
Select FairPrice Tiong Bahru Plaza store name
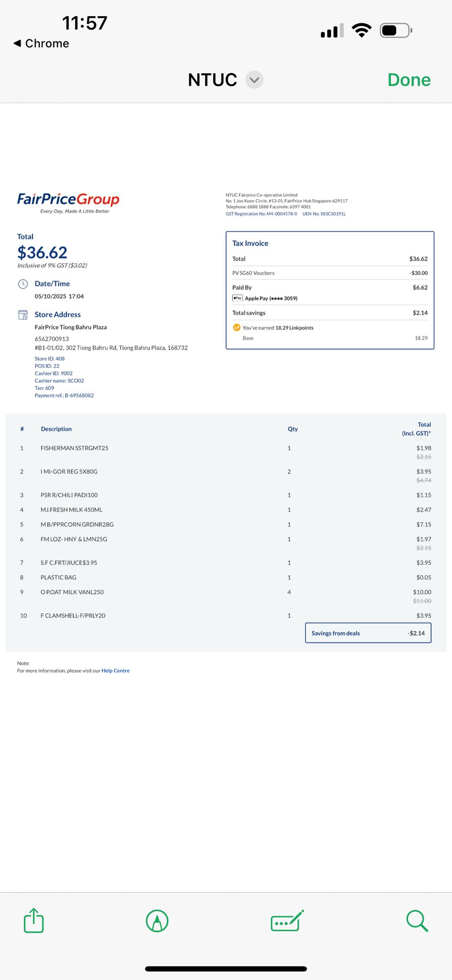pos(71,327)
